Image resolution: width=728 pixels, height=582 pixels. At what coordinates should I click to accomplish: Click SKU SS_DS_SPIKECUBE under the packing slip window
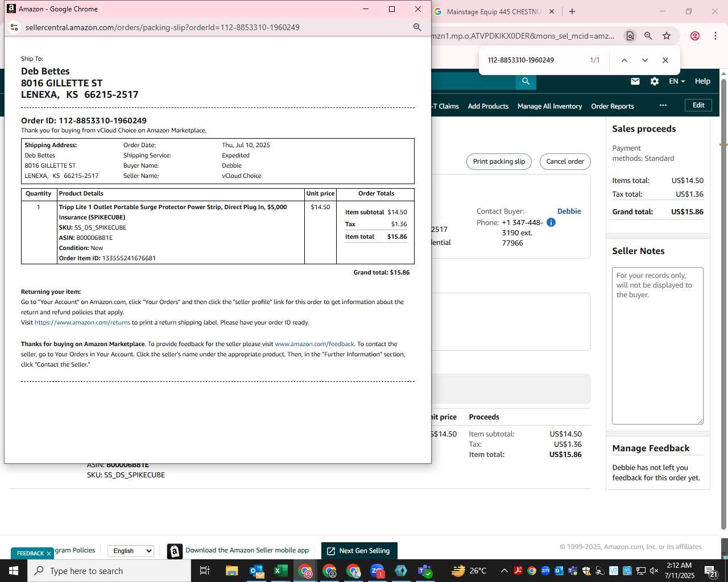click(x=126, y=475)
